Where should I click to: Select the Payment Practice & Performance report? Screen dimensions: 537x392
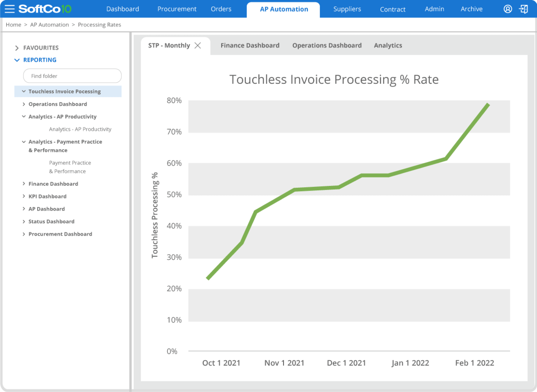click(70, 167)
